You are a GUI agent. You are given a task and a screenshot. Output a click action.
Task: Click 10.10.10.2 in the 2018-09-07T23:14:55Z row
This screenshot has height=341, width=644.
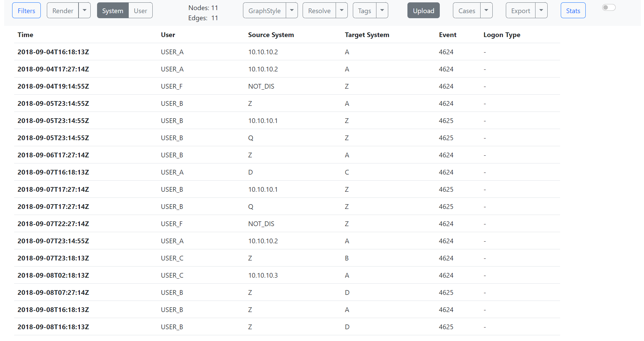point(263,241)
